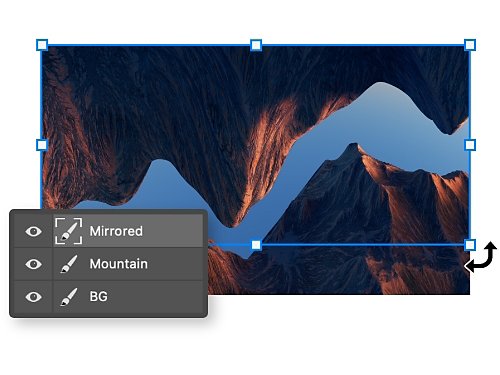Hide the BG layer with its eye

point(33,297)
